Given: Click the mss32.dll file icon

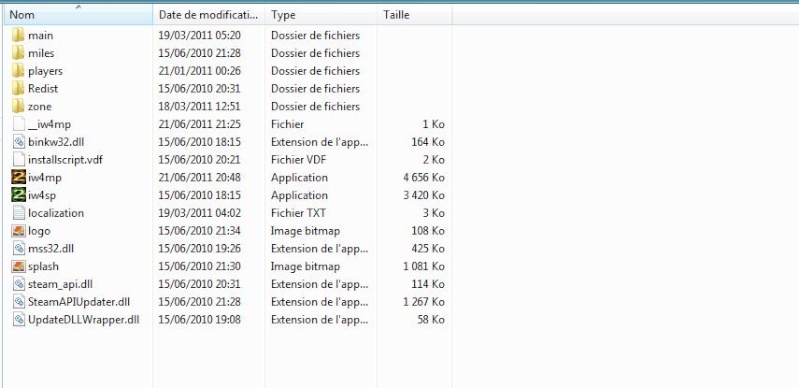Looking at the screenshot, I should (18, 248).
